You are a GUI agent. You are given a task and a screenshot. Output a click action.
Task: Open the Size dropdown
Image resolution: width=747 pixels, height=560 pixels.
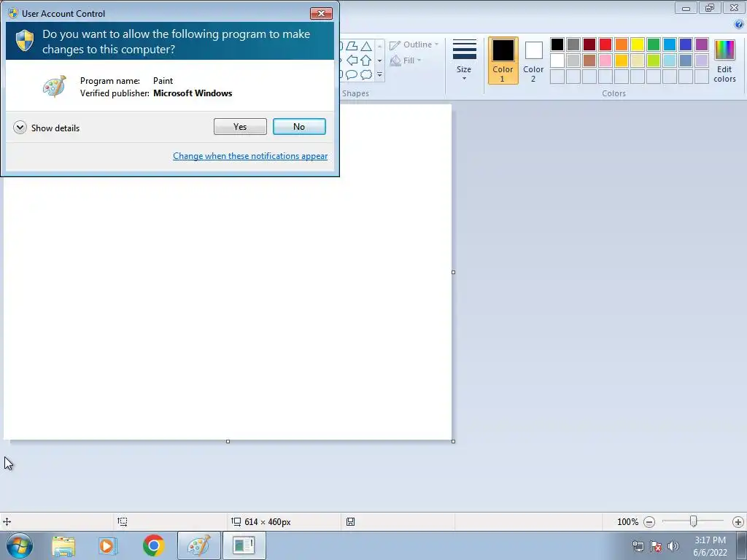464,61
